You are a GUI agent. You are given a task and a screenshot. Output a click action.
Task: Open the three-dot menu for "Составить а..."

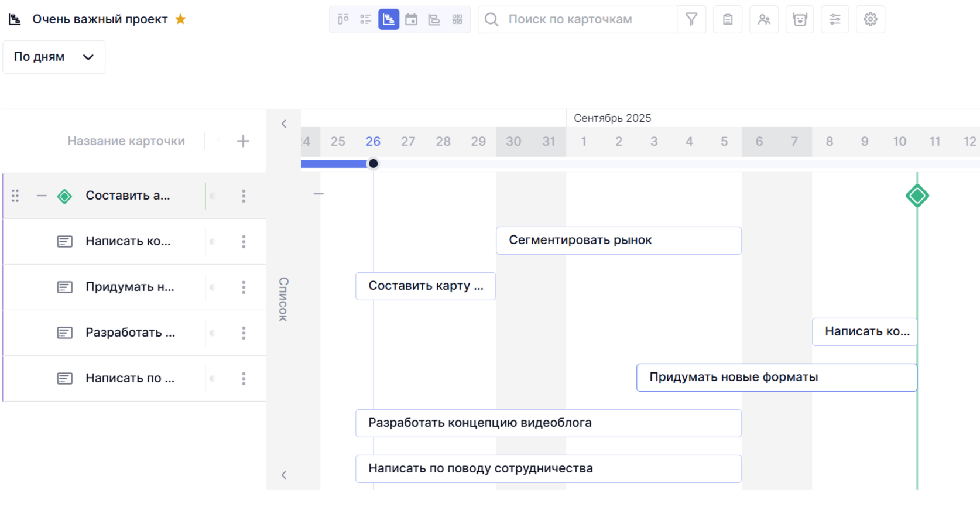pos(244,196)
